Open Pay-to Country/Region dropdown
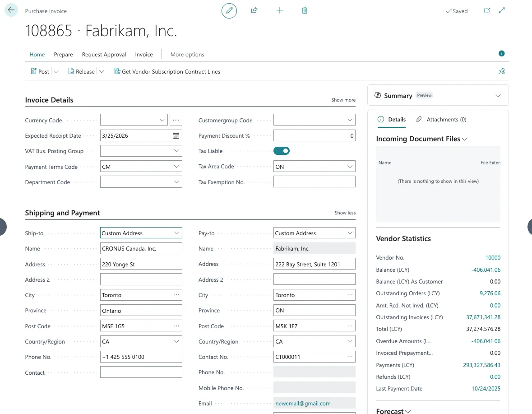The image size is (532, 414). (x=350, y=341)
